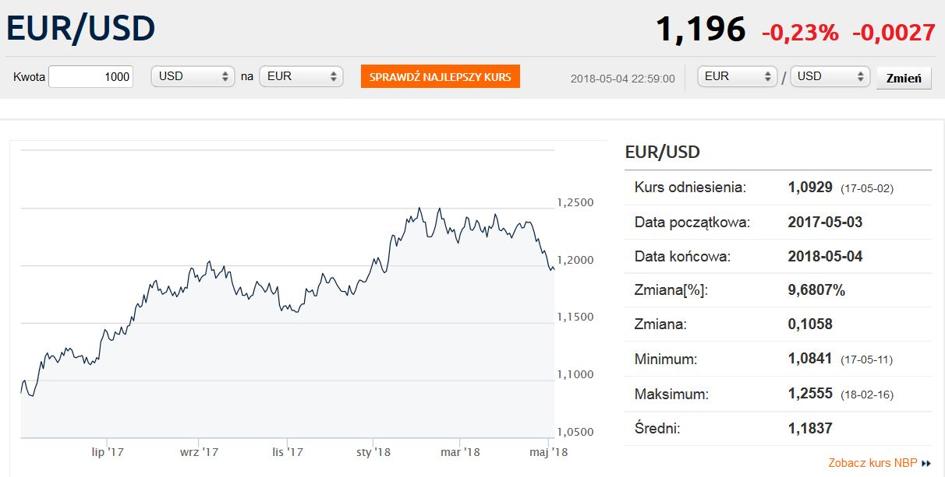Open the USD quote currency pair dropdown

[829, 77]
